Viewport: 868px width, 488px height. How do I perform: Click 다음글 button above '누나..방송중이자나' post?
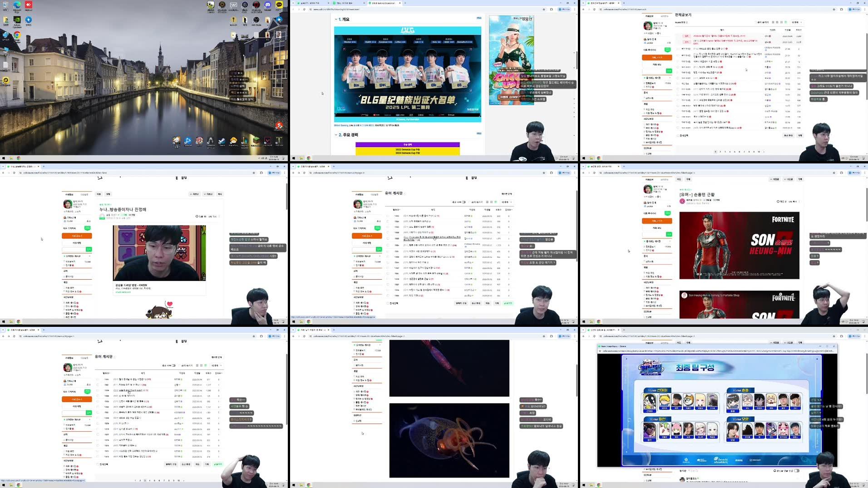click(x=208, y=194)
